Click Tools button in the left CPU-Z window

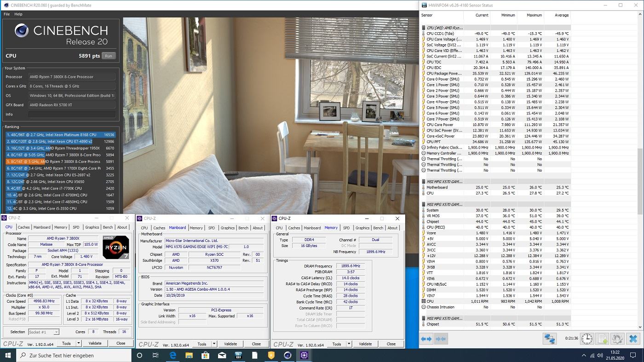pyautogui.click(x=66, y=343)
